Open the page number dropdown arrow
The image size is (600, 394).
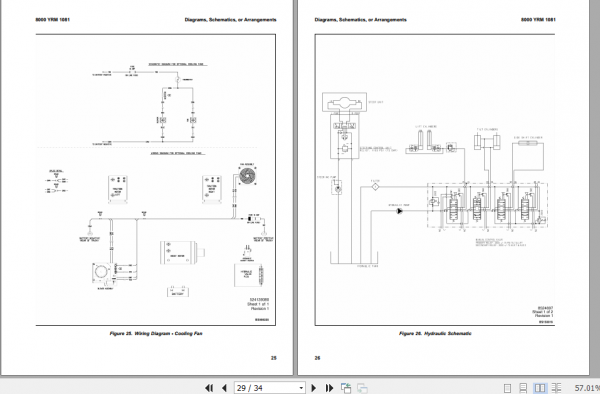(x=301, y=388)
